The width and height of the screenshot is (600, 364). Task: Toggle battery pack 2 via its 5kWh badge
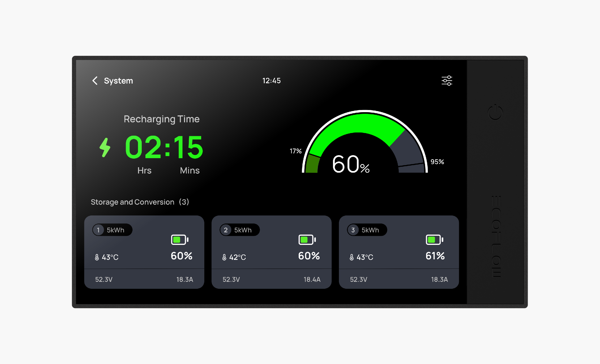point(240,230)
